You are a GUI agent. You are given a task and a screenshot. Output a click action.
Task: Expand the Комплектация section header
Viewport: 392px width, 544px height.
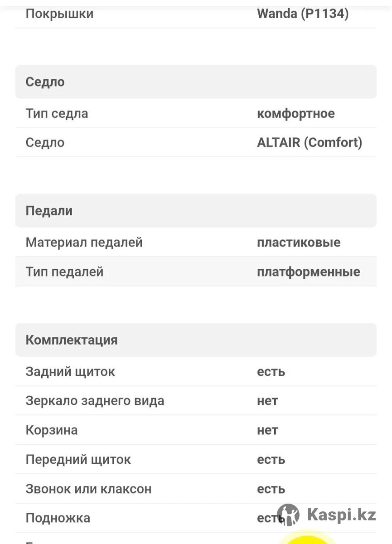tap(196, 340)
